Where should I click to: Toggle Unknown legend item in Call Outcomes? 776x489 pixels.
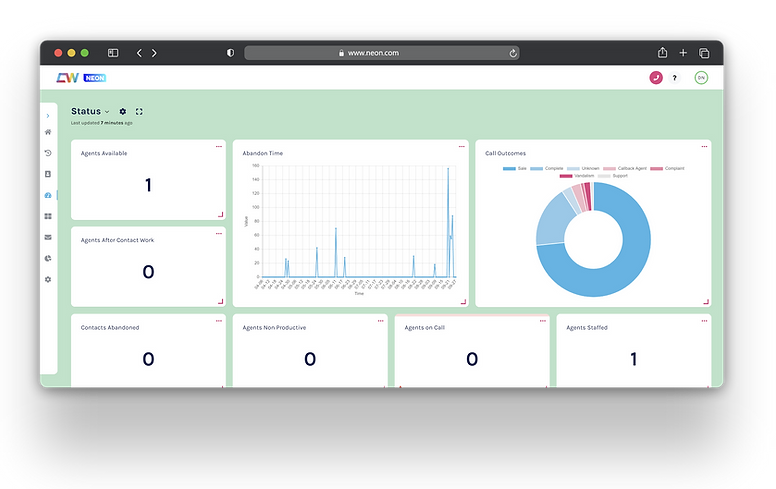pyautogui.click(x=583, y=169)
